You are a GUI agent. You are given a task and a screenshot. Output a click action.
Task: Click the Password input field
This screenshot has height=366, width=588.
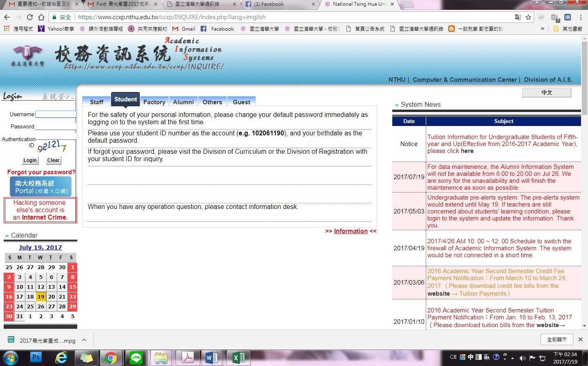pos(56,126)
